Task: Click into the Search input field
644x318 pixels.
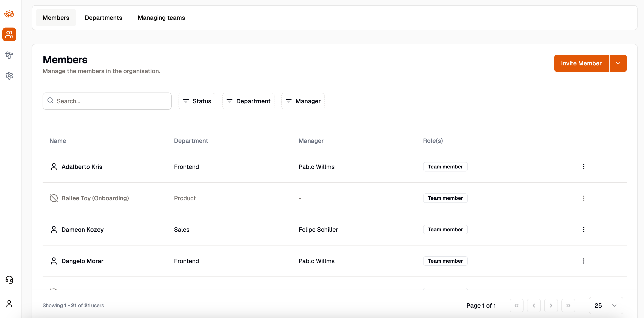Action: pyautogui.click(x=107, y=101)
